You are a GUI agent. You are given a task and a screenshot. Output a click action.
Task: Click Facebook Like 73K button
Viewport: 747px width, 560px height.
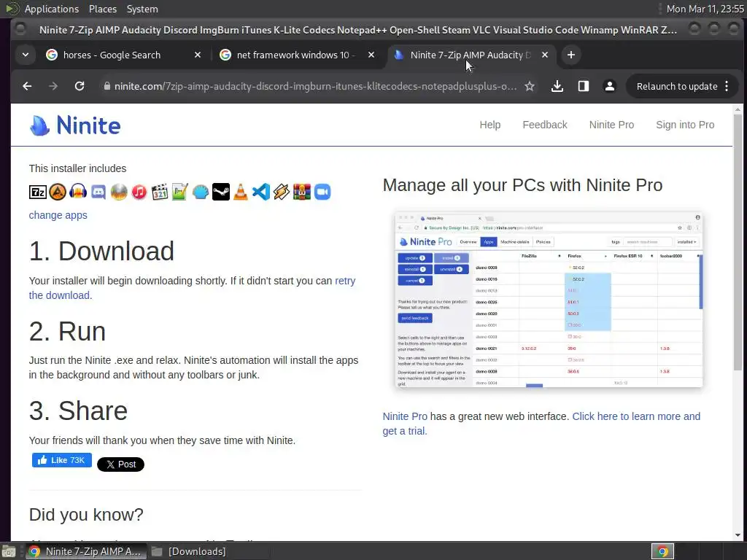(62, 460)
